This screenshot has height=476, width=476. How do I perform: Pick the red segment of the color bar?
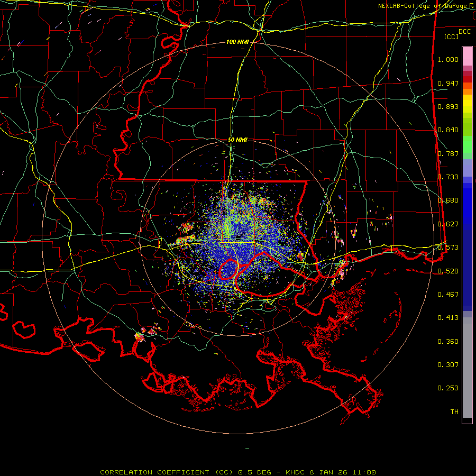(x=467, y=79)
